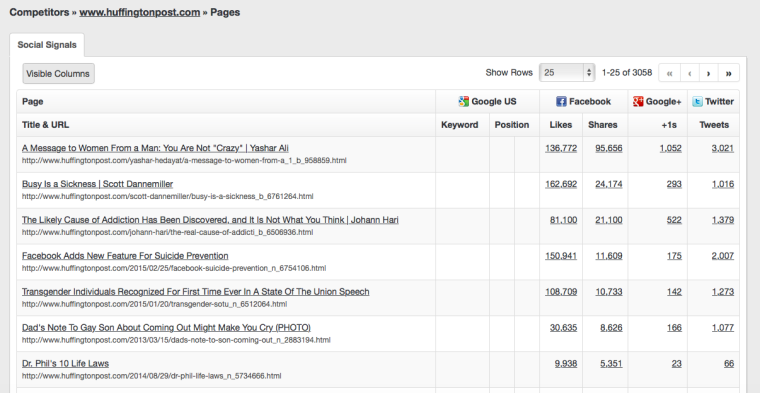Click likes value 30,635
The height and width of the screenshot is (393, 760).
click(x=563, y=327)
